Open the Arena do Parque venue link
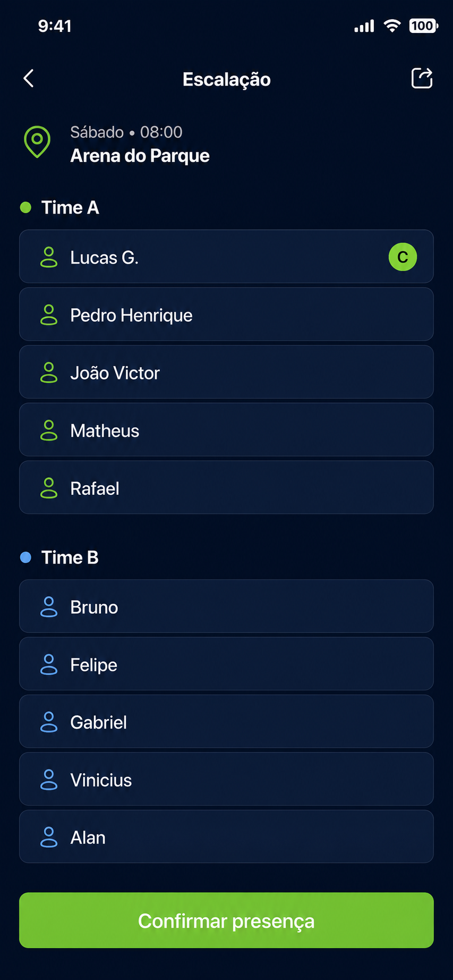 click(x=140, y=156)
